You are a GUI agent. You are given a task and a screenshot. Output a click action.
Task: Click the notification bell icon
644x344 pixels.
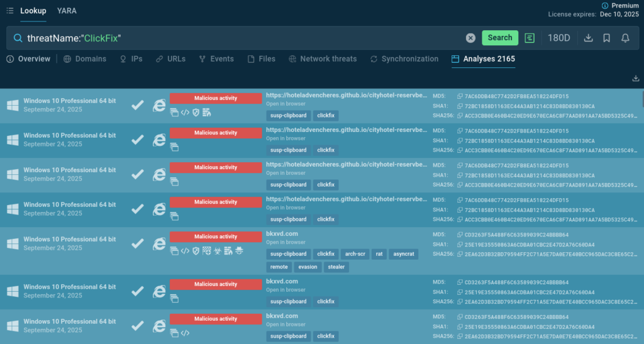pos(625,38)
